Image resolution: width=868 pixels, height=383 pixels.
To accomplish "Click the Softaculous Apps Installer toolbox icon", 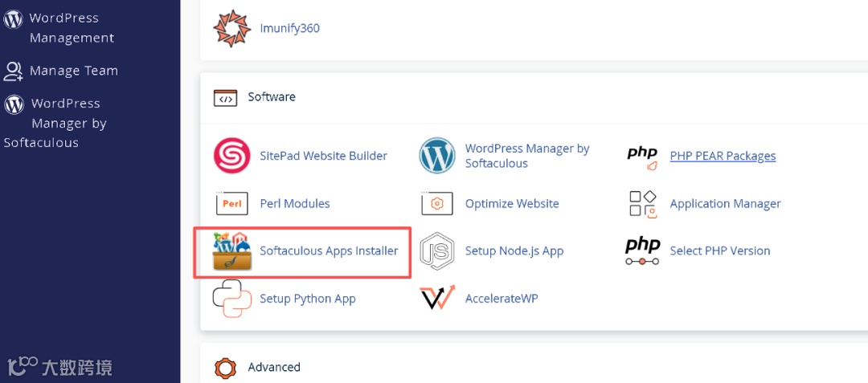I will 232,251.
